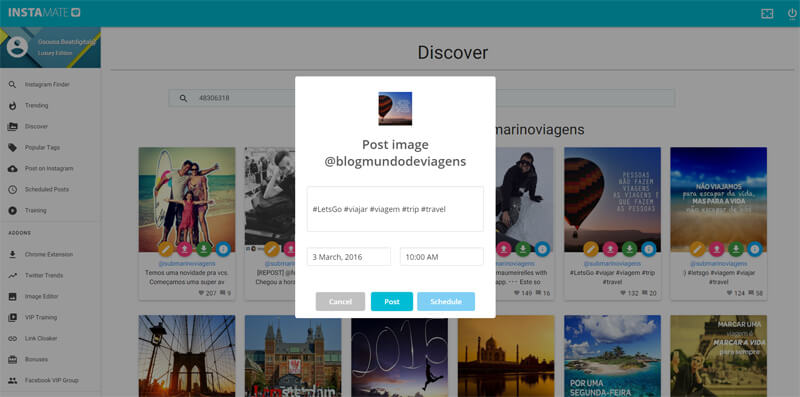This screenshot has height=397, width=800.
Task: Click orange edit icon on family beach photo
Action: coord(166,249)
